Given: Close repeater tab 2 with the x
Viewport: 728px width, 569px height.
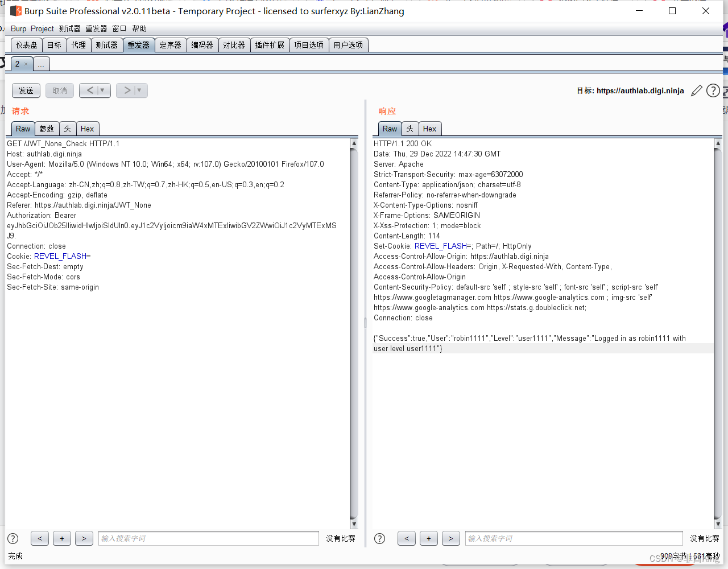Looking at the screenshot, I should 26,64.
